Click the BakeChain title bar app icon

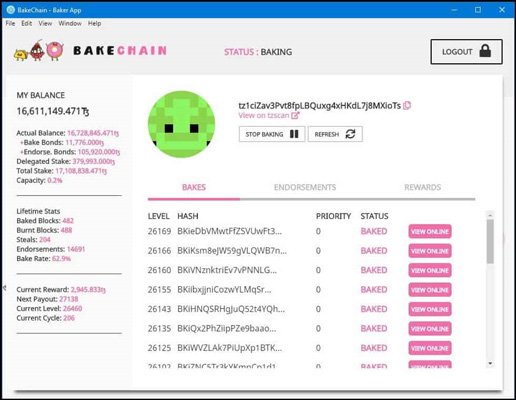click(11, 10)
